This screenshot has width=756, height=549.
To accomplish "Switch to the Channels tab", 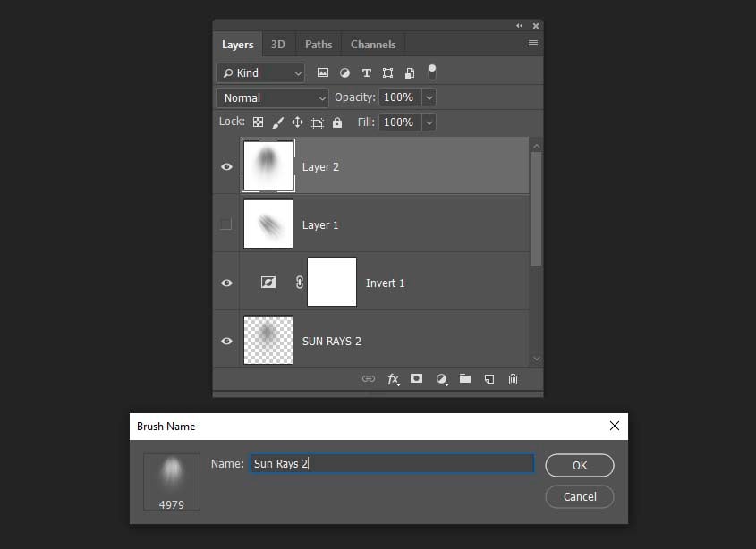I will point(373,45).
